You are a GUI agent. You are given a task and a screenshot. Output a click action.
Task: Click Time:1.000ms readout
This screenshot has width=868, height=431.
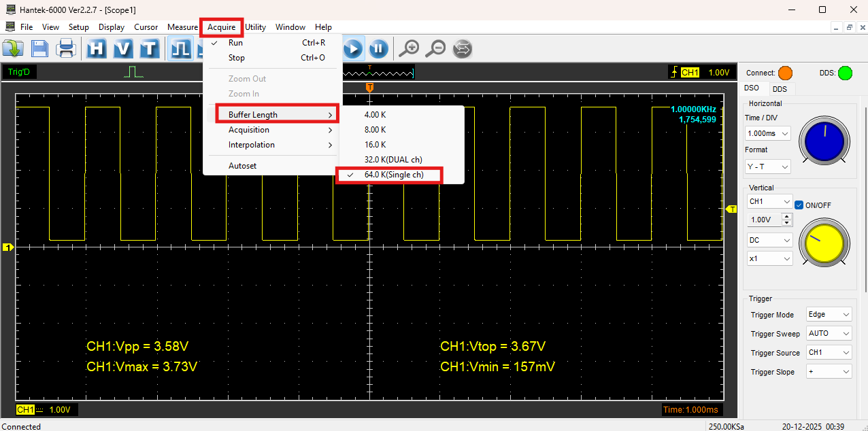pos(690,410)
